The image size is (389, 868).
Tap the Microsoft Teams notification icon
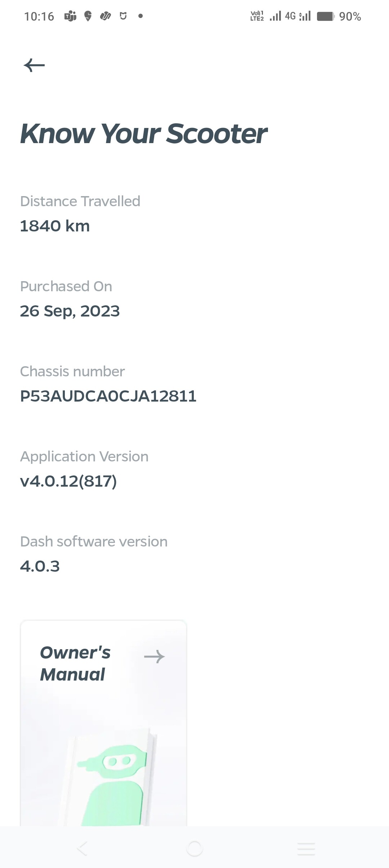coord(70,16)
